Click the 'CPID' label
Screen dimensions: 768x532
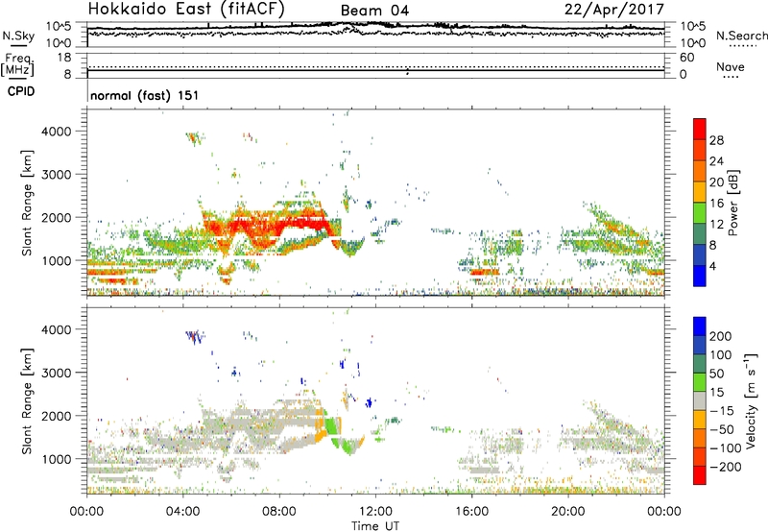[21, 91]
